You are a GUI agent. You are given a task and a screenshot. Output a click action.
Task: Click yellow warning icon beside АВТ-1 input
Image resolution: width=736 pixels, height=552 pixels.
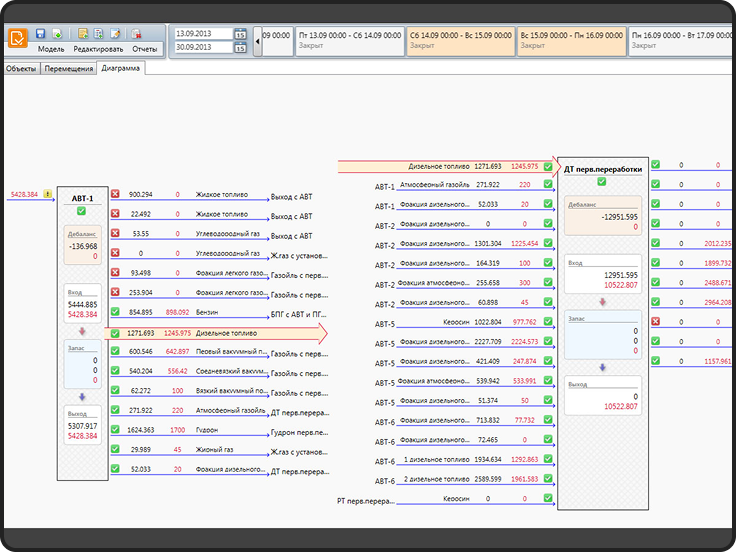[x=47, y=194]
